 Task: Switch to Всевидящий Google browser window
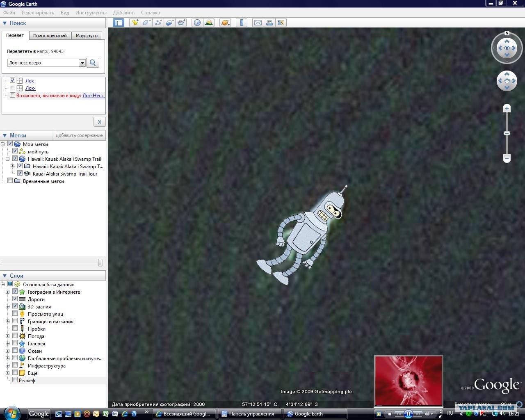pyautogui.click(x=184, y=414)
